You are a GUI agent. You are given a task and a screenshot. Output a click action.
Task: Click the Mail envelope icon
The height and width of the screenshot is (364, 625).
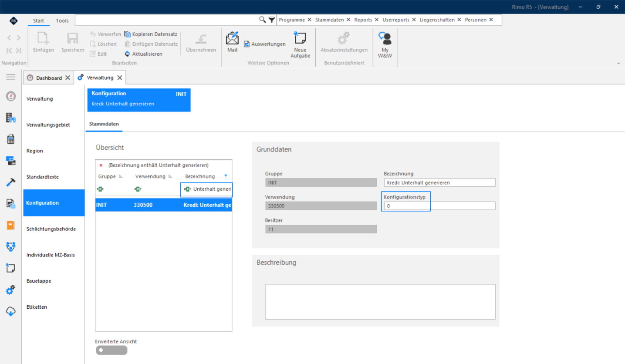232,38
